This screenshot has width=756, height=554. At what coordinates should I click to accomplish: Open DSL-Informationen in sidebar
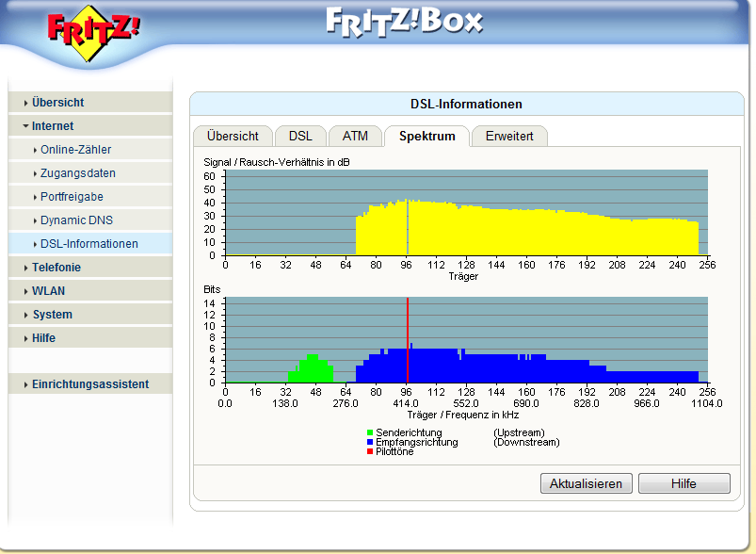(x=89, y=244)
